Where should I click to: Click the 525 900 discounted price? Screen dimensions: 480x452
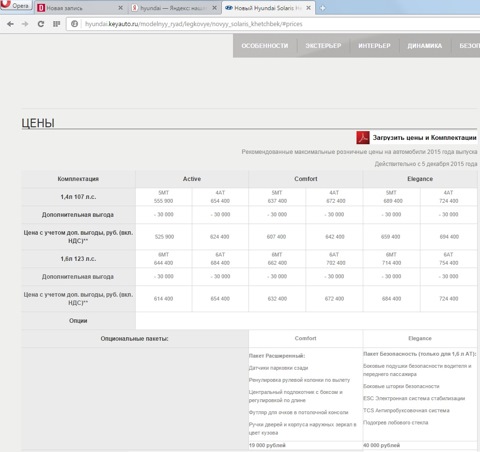point(164,237)
